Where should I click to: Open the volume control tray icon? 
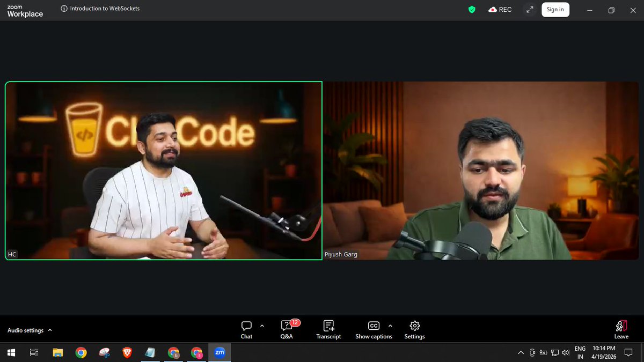(x=566, y=352)
